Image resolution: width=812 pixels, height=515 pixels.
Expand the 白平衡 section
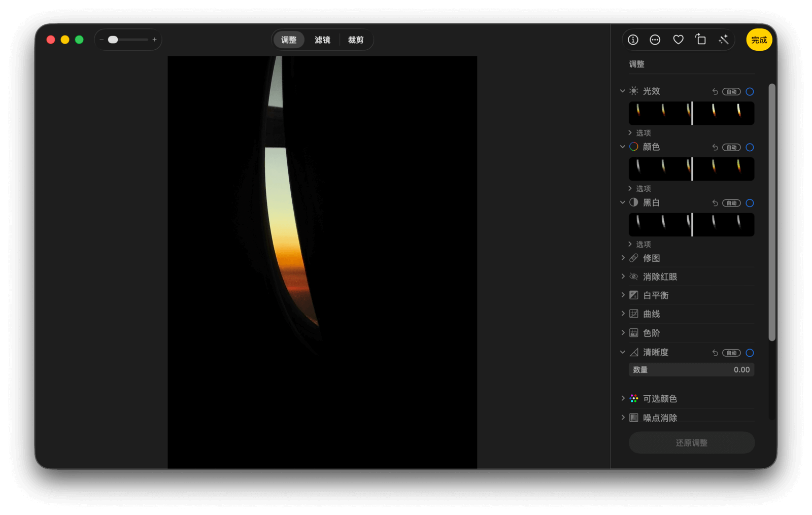coord(623,295)
